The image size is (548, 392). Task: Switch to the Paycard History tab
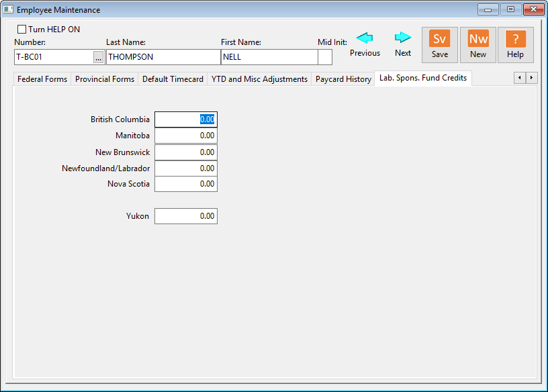click(x=343, y=79)
